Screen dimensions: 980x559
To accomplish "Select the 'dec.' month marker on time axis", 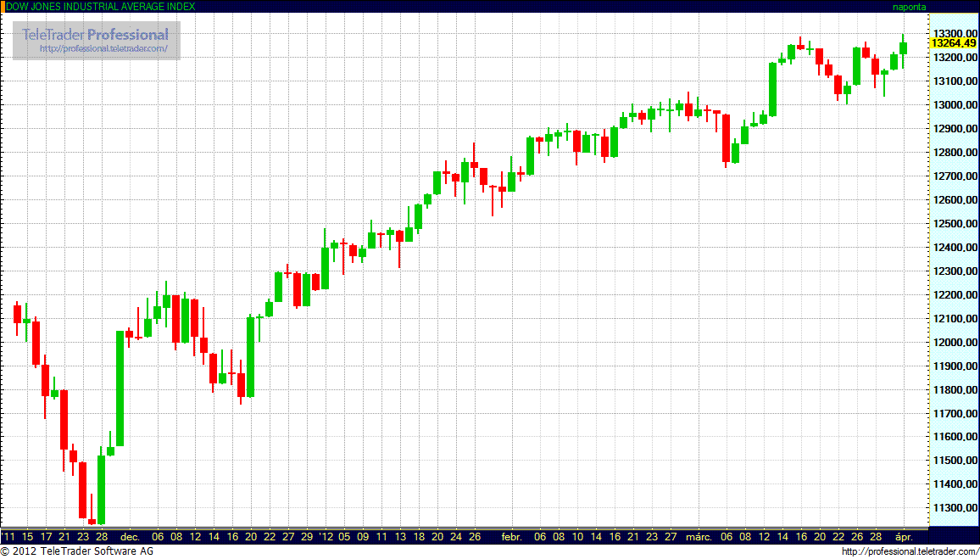I will click(130, 537).
